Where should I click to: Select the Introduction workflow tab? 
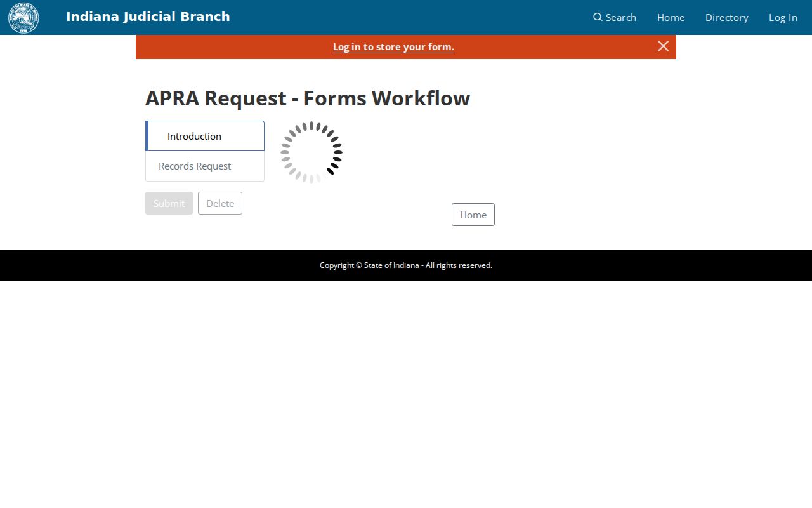click(x=205, y=136)
